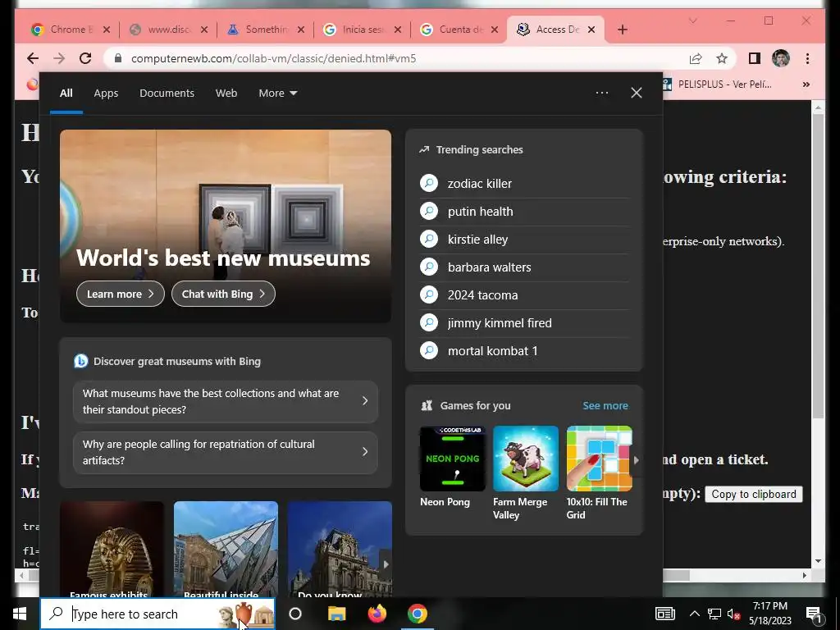Screen dimensions: 840x630
Task: Open the notification center icon
Action: pyautogui.click(x=814, y=614)
